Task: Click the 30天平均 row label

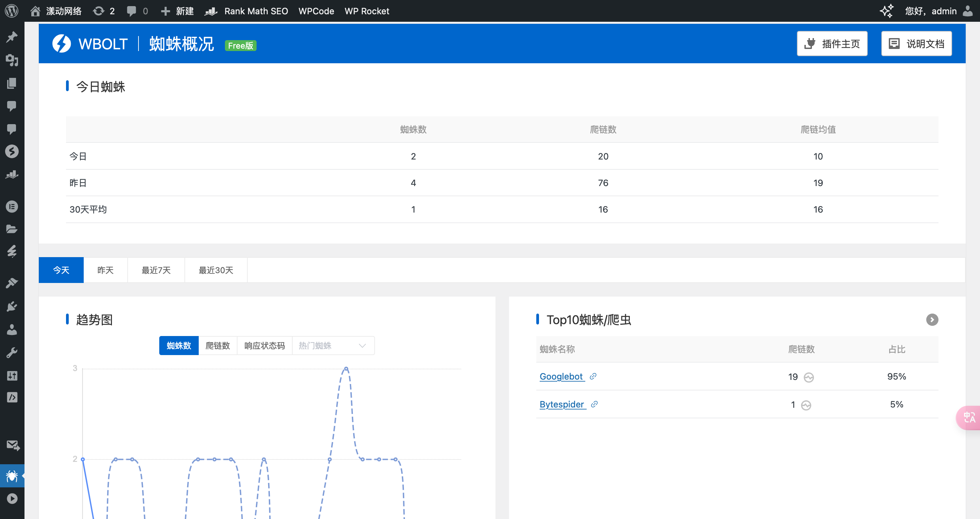Action: click(88, 209)
